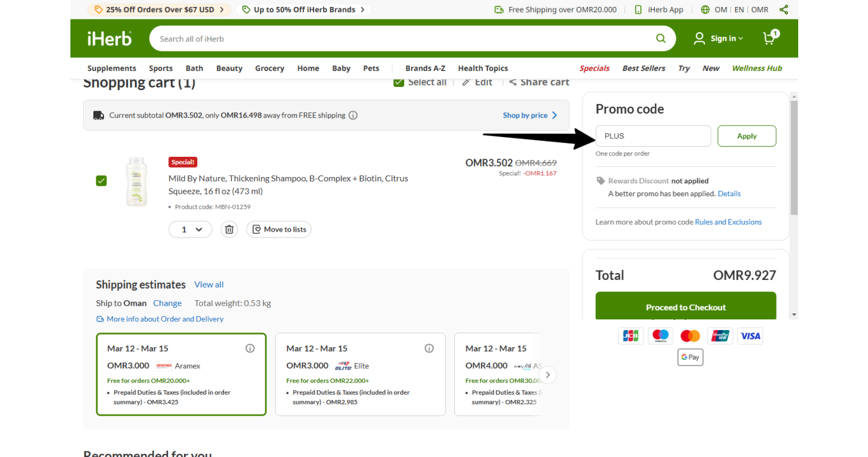Viewport: 868px width, 457px height.
Task: Click next arrow in shipping carousel
Action: [x=548, y=375]
